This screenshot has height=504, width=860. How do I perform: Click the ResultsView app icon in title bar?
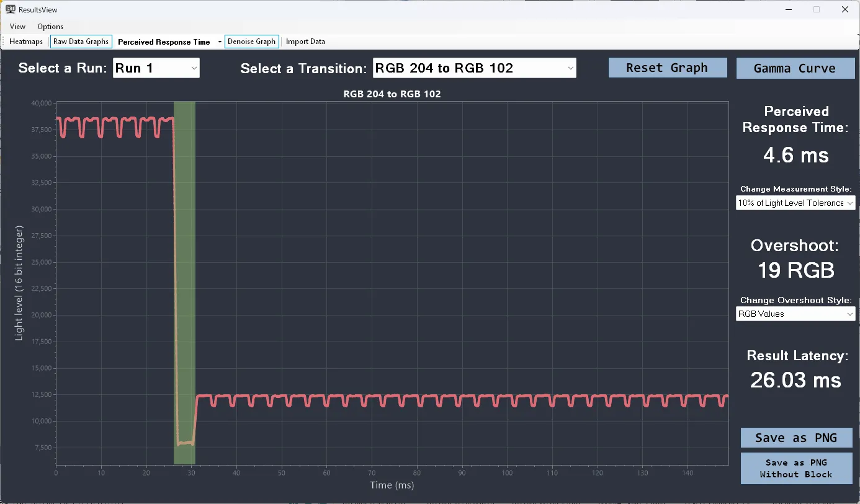click(11, 9)
